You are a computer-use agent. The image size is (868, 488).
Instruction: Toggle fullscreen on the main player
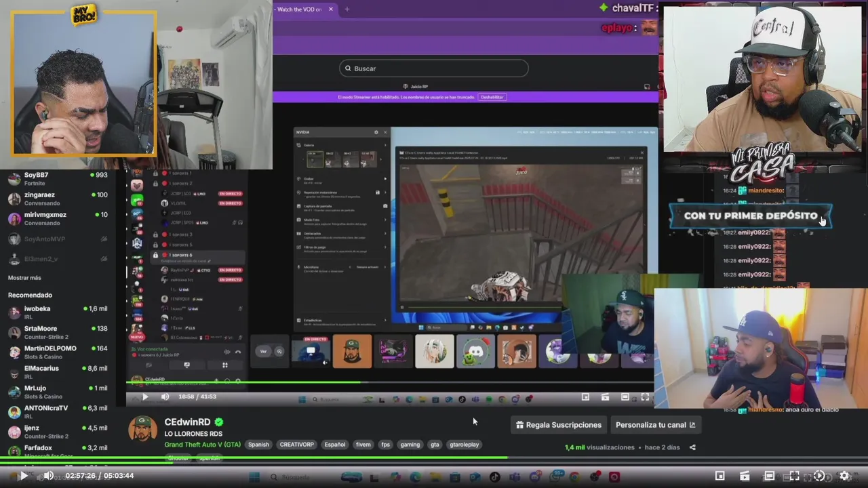coord(794,476)
